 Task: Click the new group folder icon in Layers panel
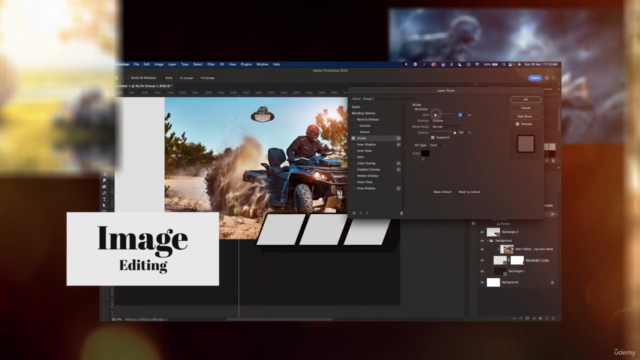(540, 318)
